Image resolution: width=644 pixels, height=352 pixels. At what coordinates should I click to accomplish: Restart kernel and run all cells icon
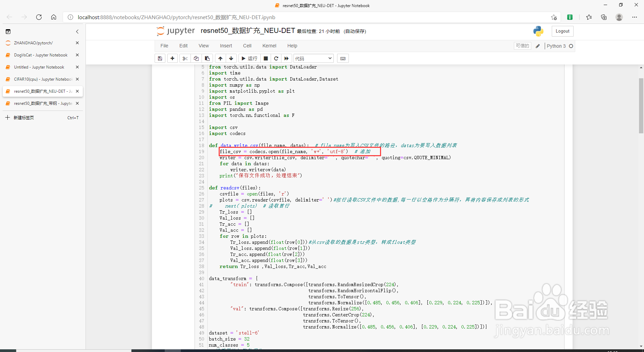point(286,58)
